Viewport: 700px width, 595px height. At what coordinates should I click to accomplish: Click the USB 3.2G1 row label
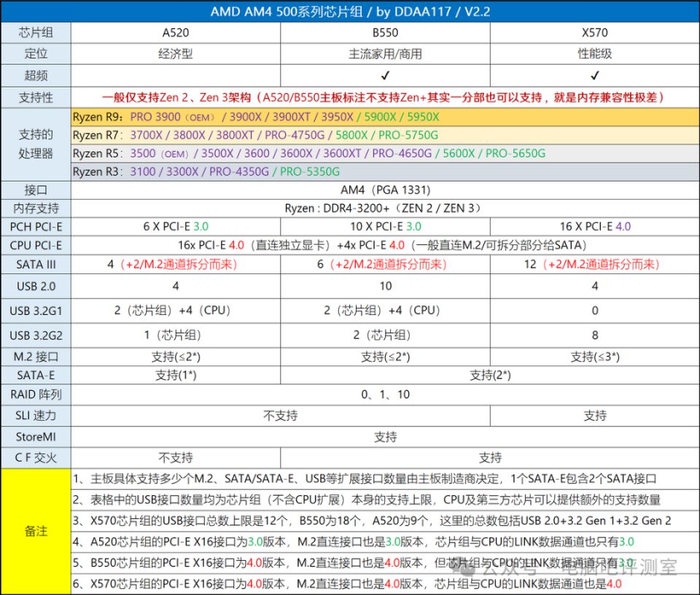pyautogui.click(x=36, y=311)
